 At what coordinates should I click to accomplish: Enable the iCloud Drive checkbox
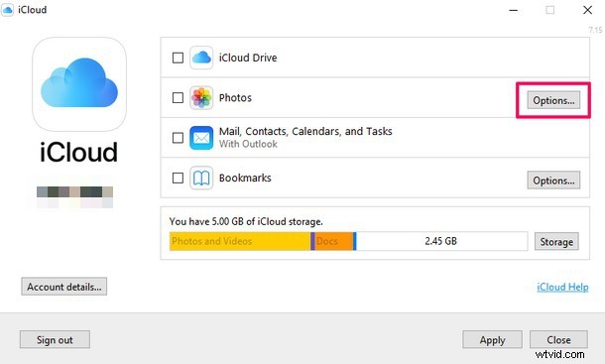click(178, 58)
